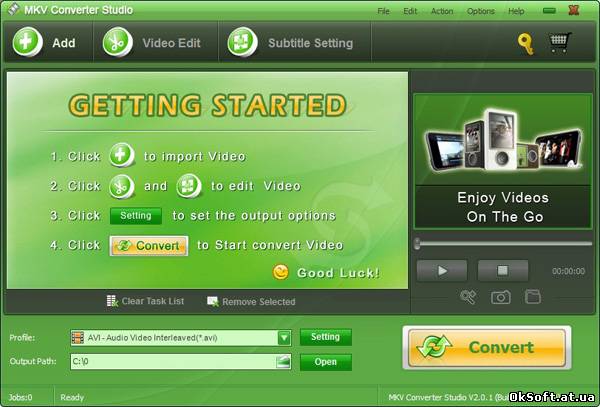
Task: Click the MKV Converter Studio title icon
Action: pos(13,9)
